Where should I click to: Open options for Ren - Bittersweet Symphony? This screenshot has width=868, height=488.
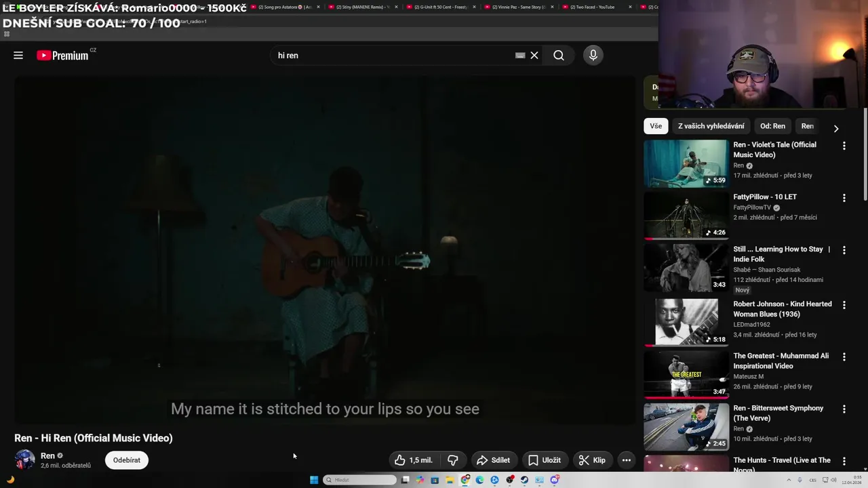click(x=844, y=409)
